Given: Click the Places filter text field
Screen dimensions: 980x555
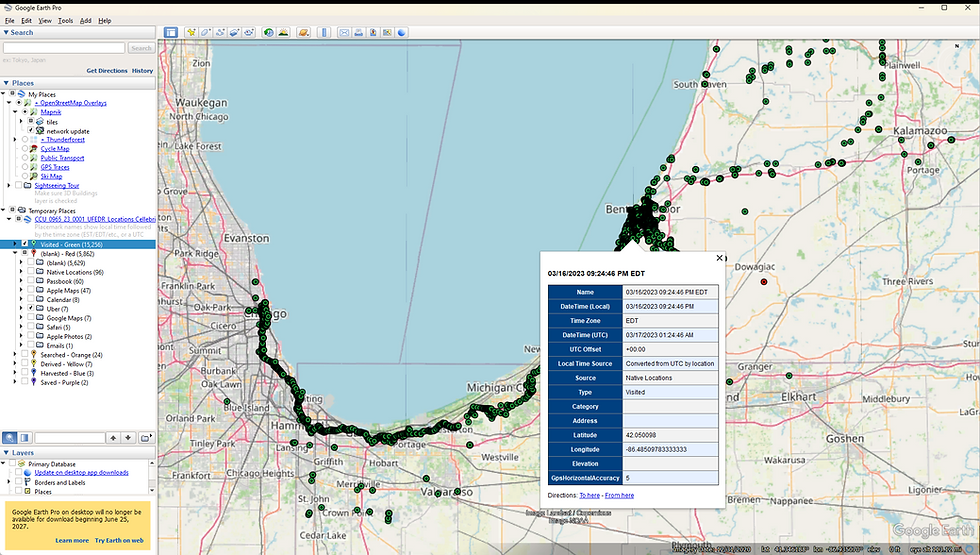Looking at the screenshot, I should pyautogui.click(x=69, y=438).
